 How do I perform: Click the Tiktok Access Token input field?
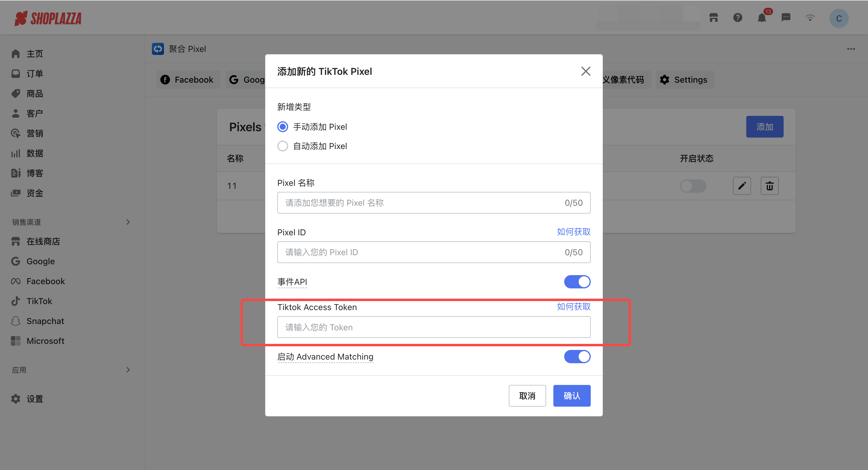(x=433, y=327)
